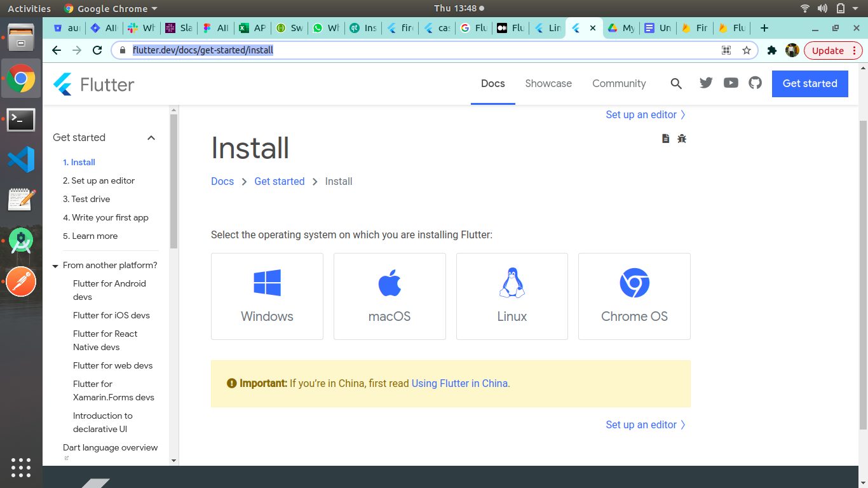Switch to the WhatsApp browser tab

[327, 28]
